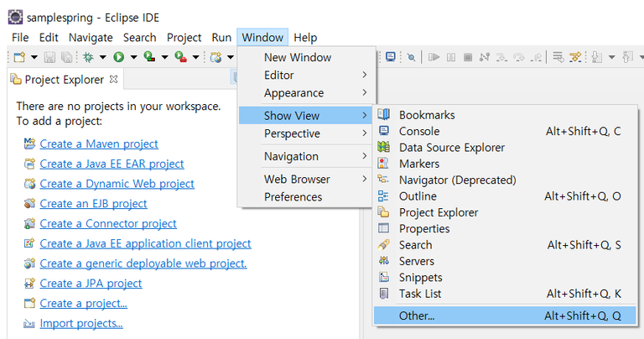Open the Help menu
Viewport: 644px width, 339px height.
click(305, 38)
